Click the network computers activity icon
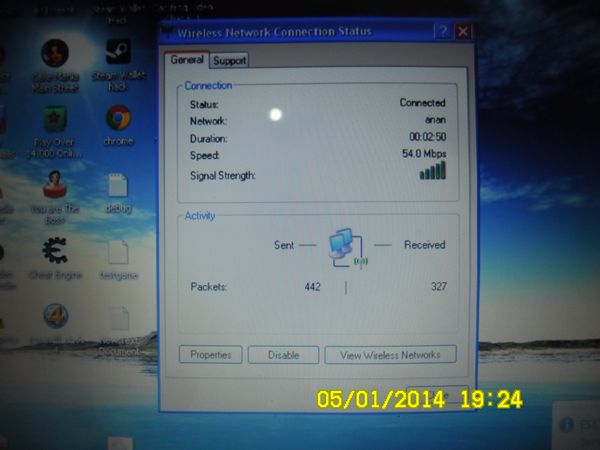 click(x=347, y=248)
